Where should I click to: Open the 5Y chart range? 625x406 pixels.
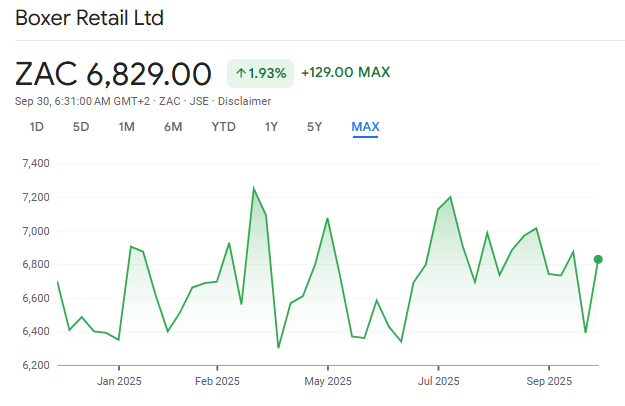click(315, 127)
